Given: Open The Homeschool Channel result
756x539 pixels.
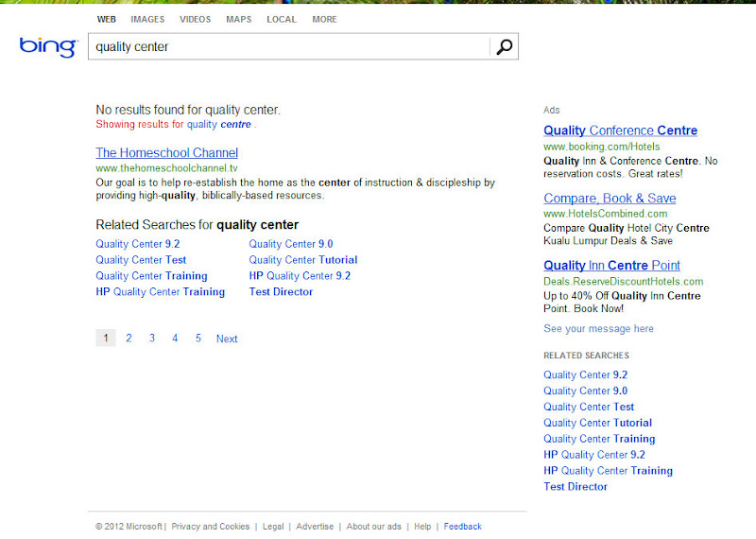Looking at the screenshot, I should click(x=167, y=153).
